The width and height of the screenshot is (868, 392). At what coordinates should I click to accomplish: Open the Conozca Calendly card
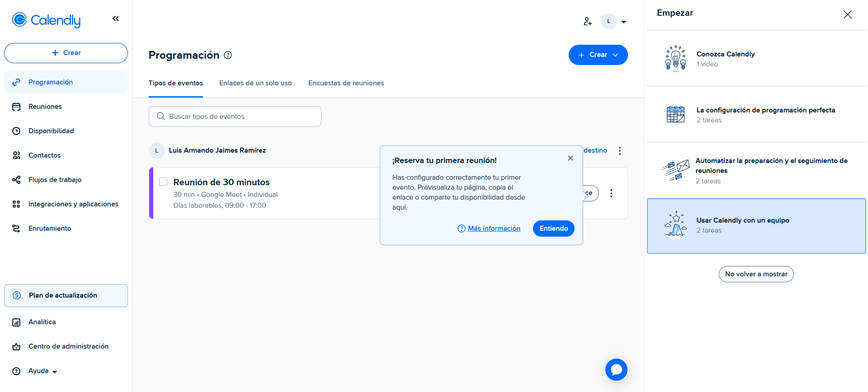pyautogui.click(x=756, y=59)
